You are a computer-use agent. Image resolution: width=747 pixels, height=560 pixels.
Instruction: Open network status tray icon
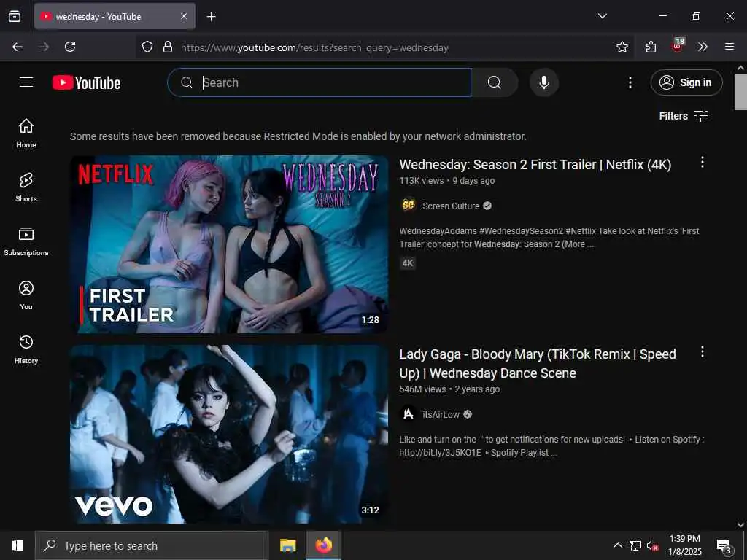(635, 545)
